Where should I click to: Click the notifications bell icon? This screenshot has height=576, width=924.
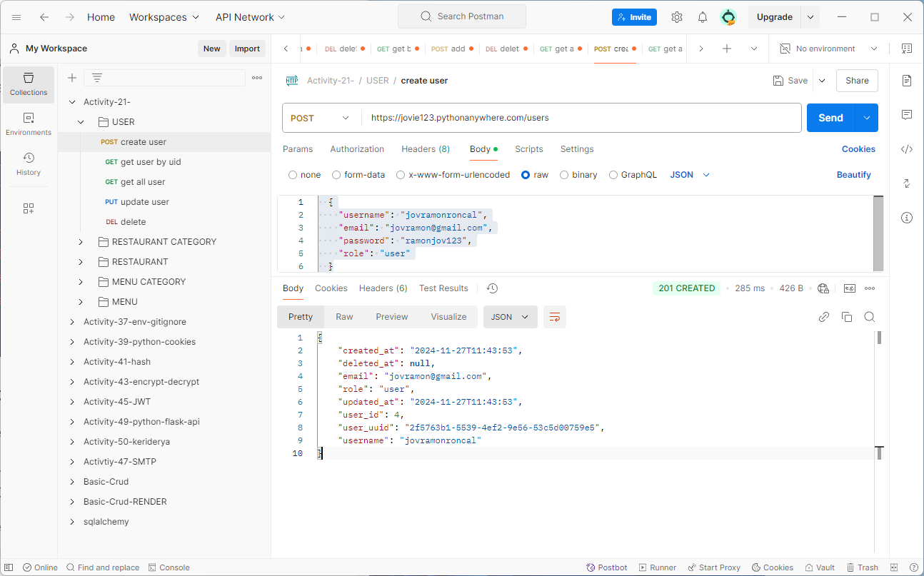(x=703, y=17)
